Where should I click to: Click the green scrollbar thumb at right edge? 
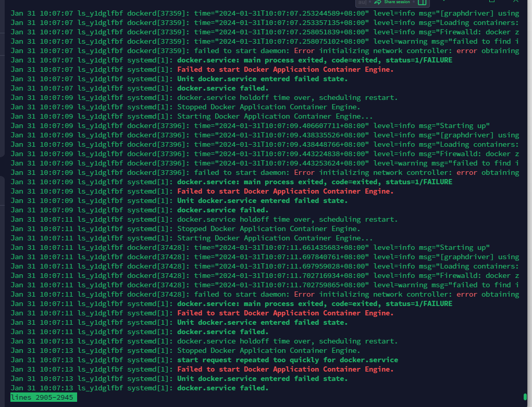(x=525, y=397)
